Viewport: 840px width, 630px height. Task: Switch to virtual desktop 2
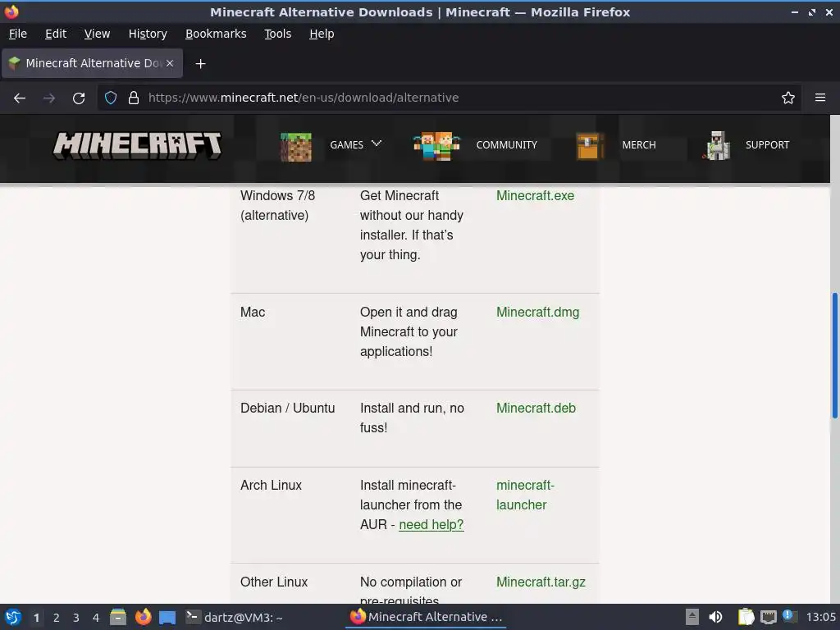coord(57,618)
